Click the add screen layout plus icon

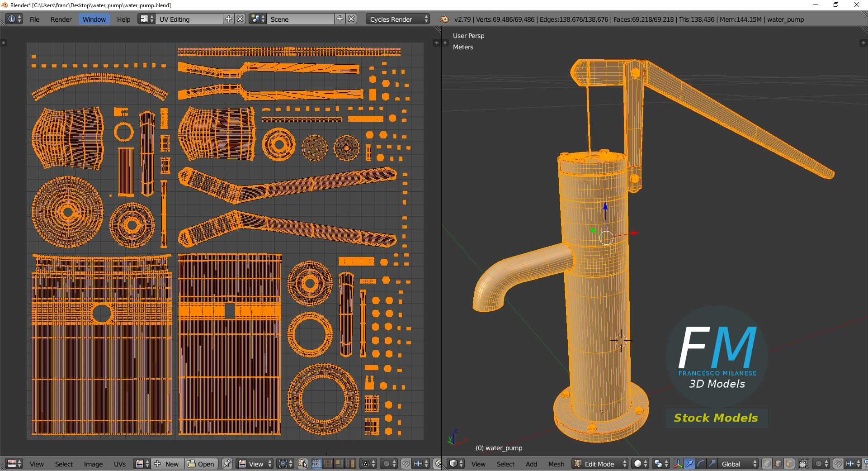pyautogui.click(x=229, y=19)
